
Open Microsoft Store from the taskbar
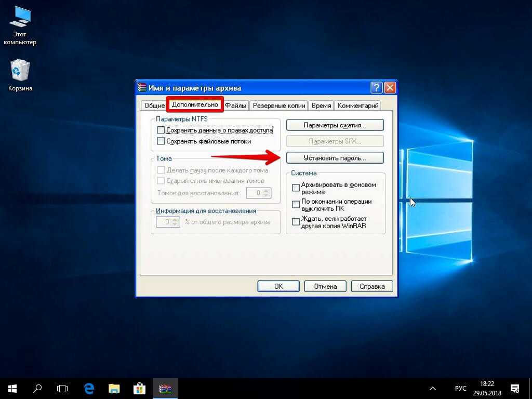[139, 389]
